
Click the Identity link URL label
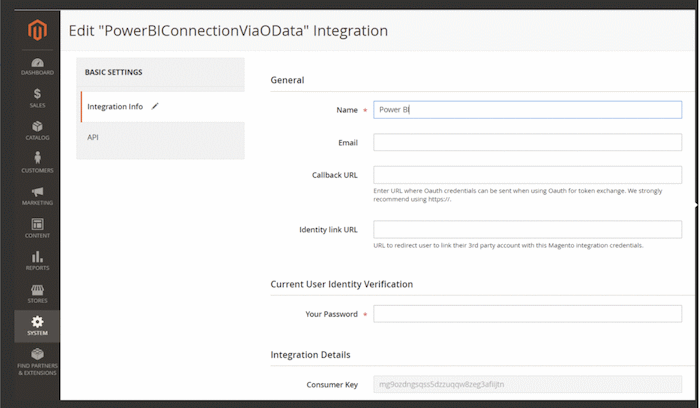[x=328, y=230]
